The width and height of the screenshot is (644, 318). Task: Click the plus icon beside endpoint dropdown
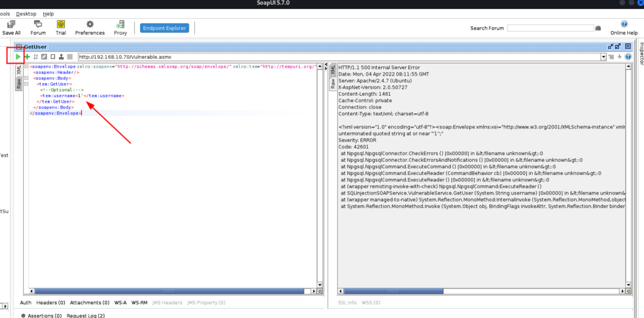619,57
